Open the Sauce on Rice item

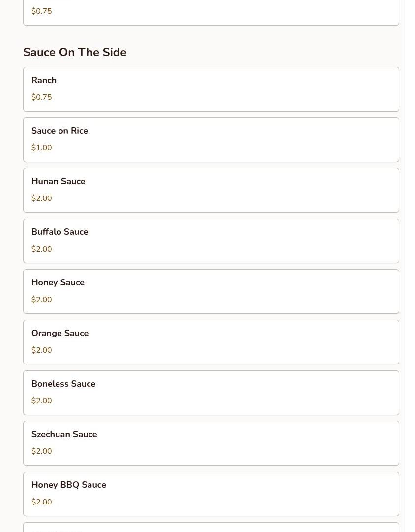[210, 140]
